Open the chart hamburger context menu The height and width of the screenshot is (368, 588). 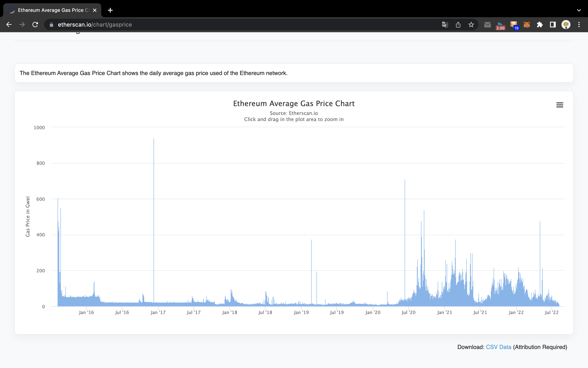pos(560,105)
